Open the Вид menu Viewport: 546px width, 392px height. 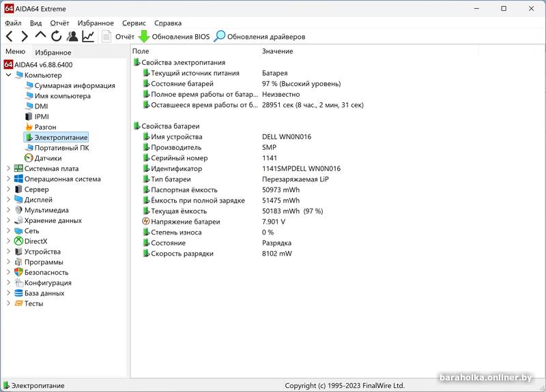[x=35, y=23]
